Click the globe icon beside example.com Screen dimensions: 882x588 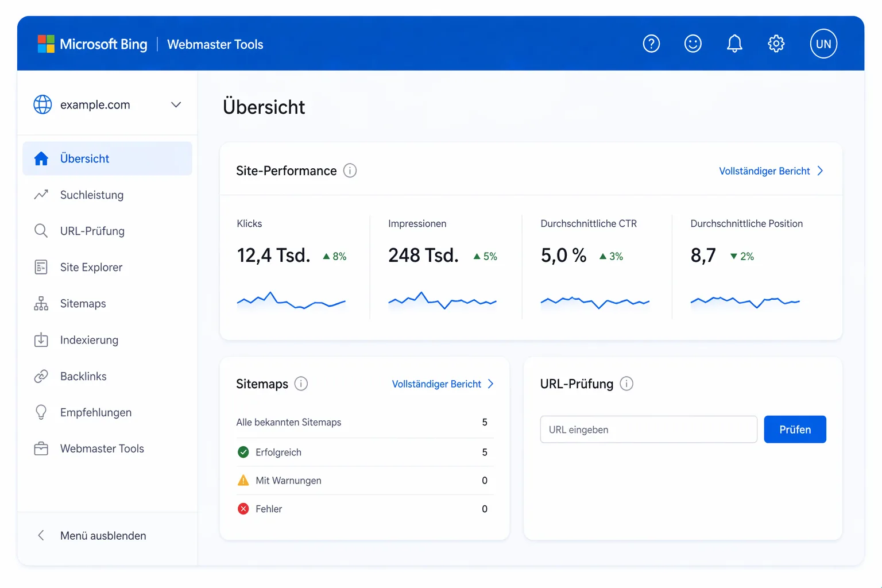click(42, 105)
